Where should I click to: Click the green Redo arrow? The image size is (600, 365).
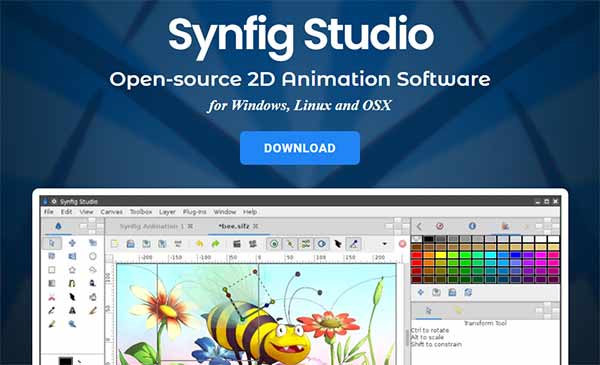(215, 244)
